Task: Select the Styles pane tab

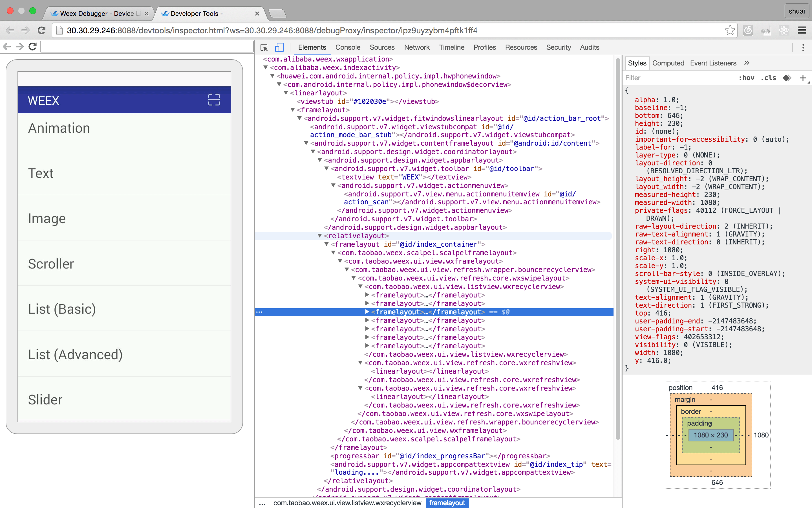Action: [637, 63]
